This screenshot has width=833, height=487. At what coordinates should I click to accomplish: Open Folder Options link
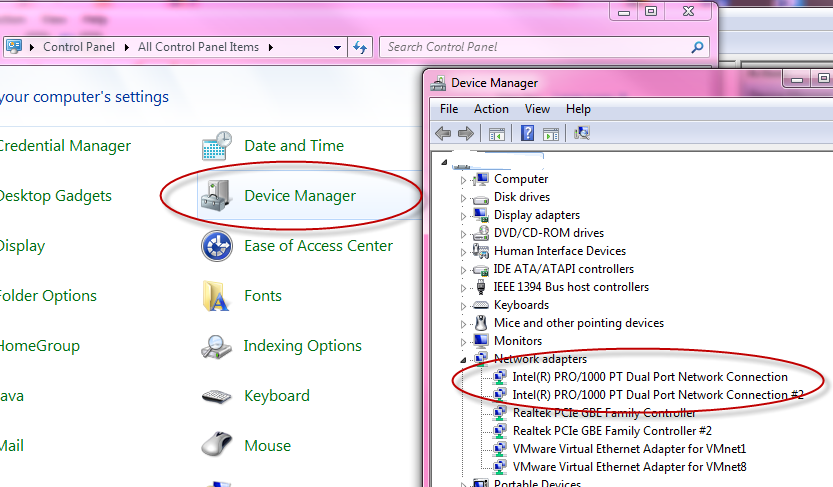tap(48, 296)
